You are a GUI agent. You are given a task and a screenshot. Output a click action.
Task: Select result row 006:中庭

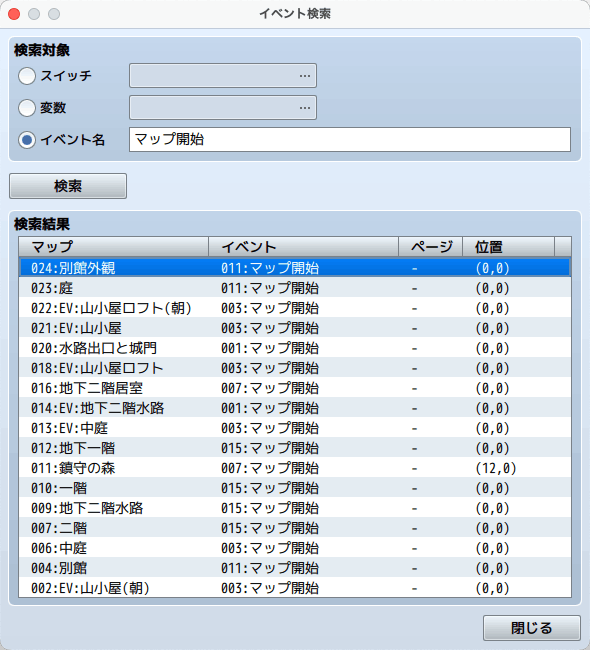coord(295,548)
